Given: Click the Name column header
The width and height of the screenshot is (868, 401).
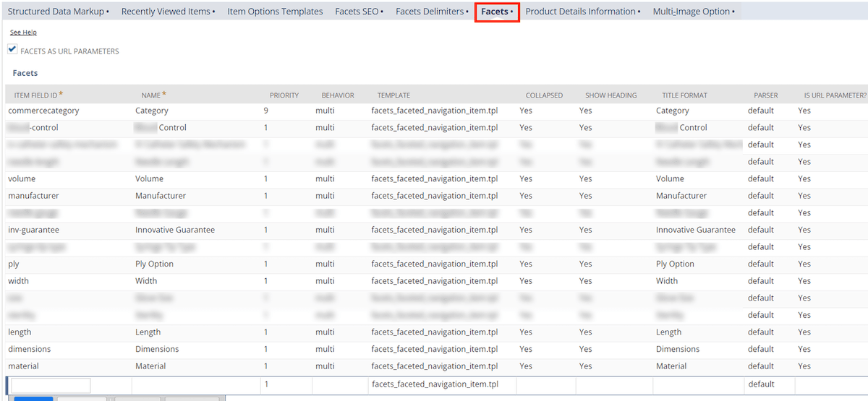Looking at the screenshot, I should pyautogui.click(x=153, y=95).
